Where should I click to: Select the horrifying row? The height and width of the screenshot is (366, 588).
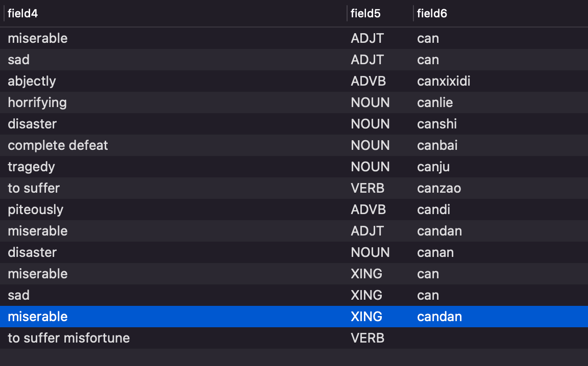(294, 102)
